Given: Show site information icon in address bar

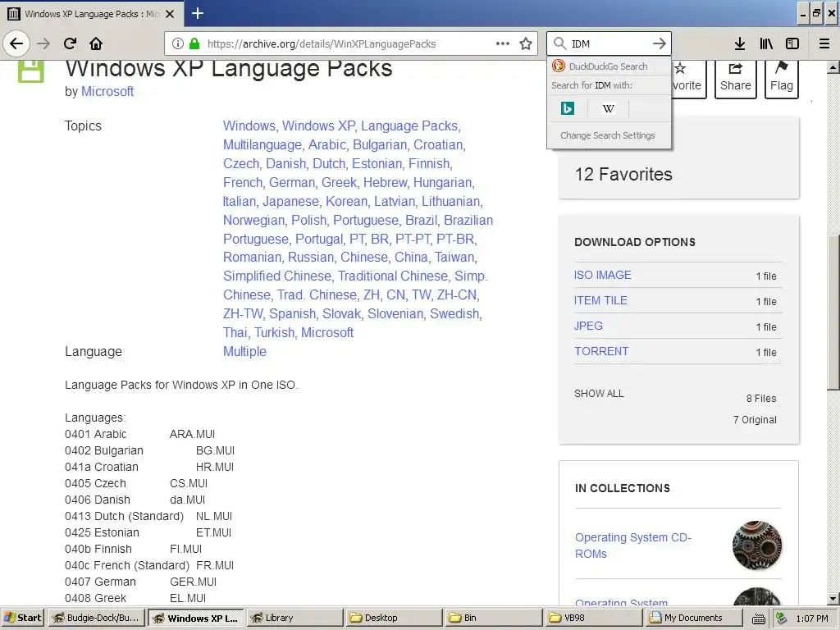Looking at the screenshot, I should tap(178, 44).
